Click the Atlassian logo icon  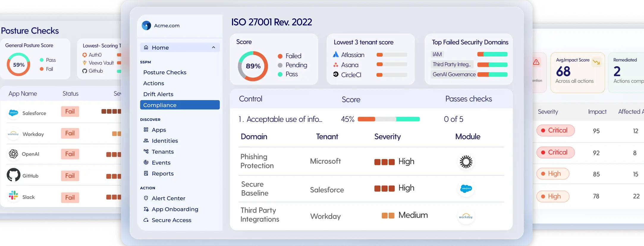336,54
